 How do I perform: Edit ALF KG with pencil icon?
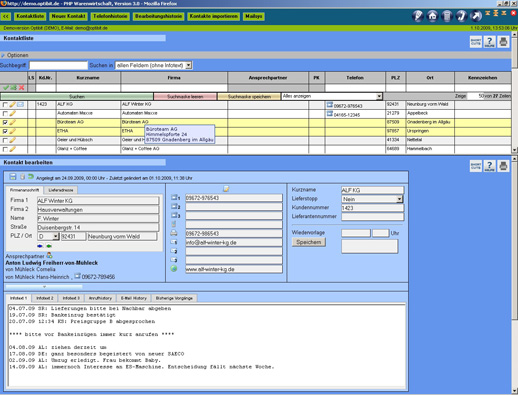(13, 105)
